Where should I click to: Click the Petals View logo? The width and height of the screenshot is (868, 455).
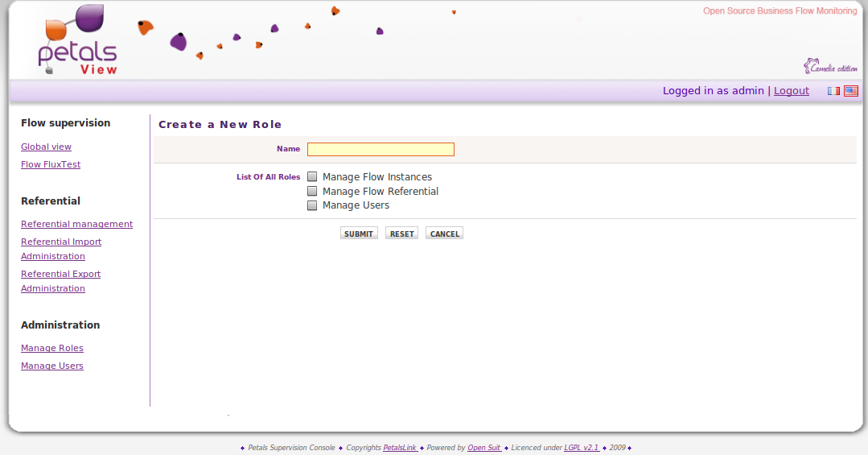(x=77, y=42)
